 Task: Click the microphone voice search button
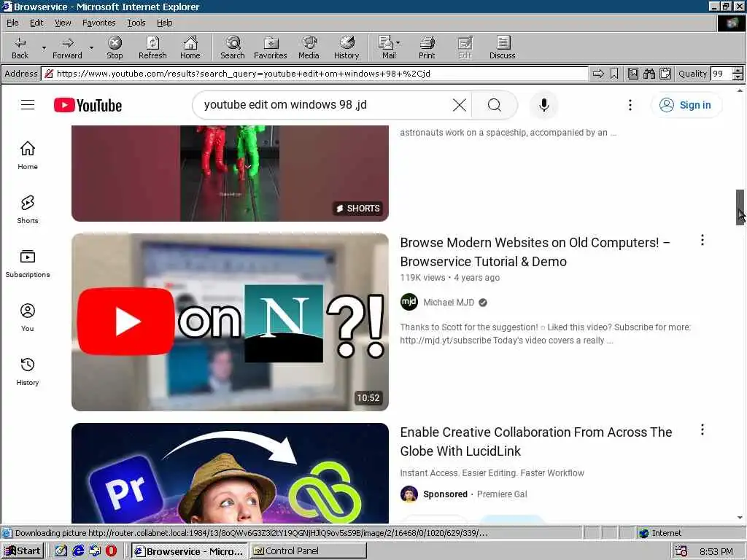[x=543, y=105]
